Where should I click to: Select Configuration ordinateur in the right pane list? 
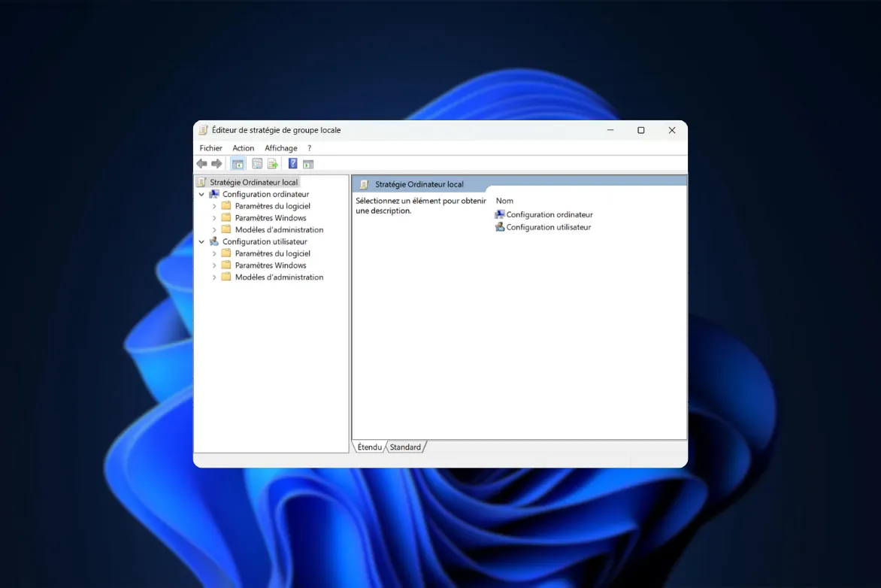point(549,215)
